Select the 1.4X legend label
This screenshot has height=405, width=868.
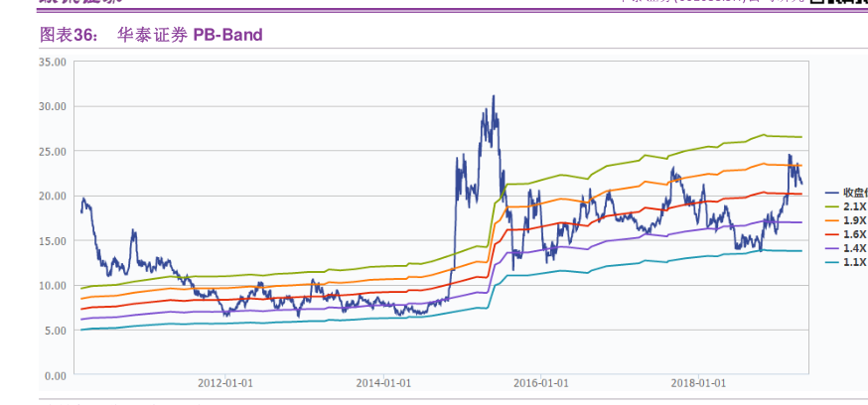point(854,248)
